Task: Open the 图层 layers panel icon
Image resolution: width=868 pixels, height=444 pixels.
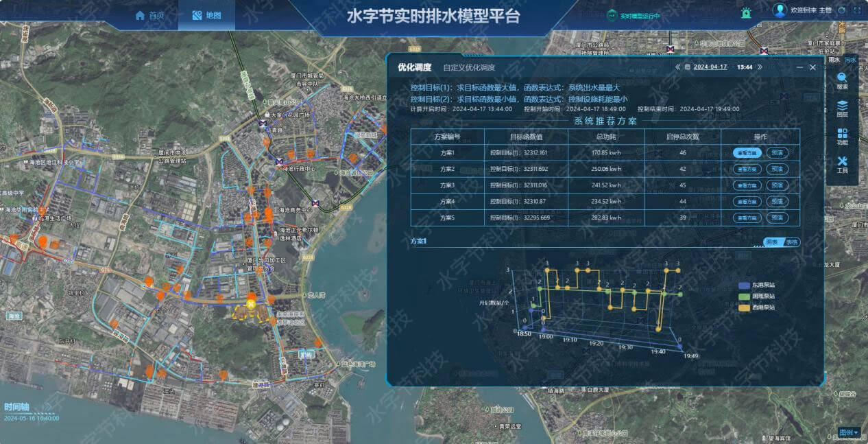Action: pos(842,109)
